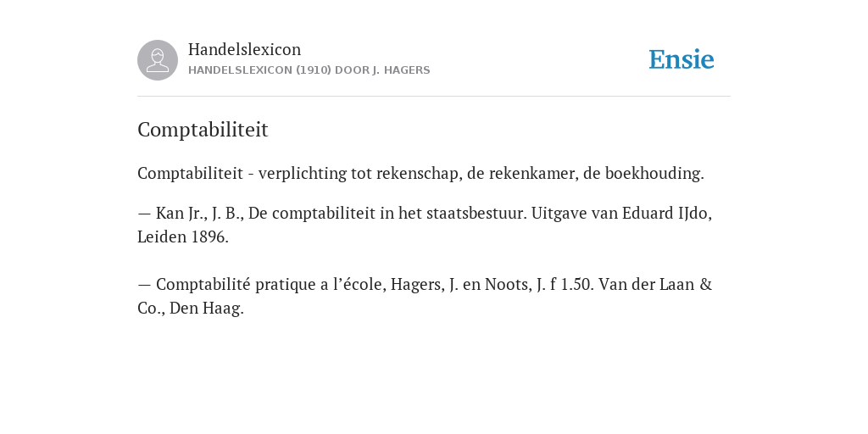The image size is (868, 434).
Task: Click the 'Kan Jr., J. B.' reference
Action: point(199,213)
